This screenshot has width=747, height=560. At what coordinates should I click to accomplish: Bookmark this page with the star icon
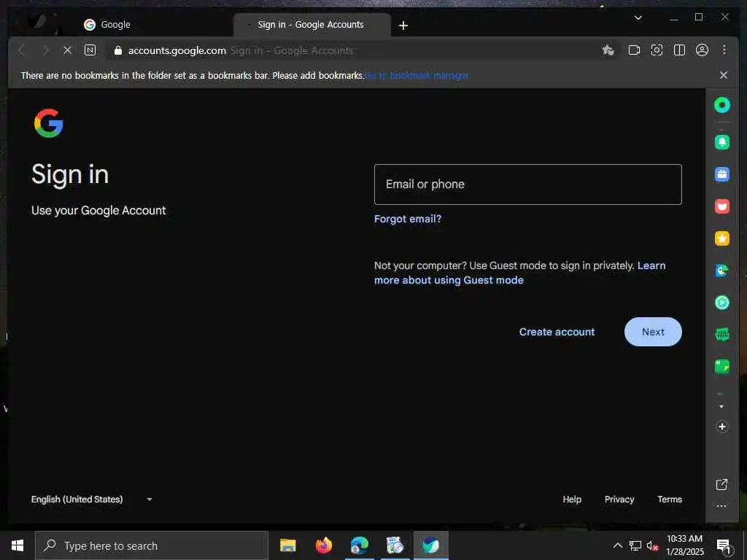coord(608,50)
